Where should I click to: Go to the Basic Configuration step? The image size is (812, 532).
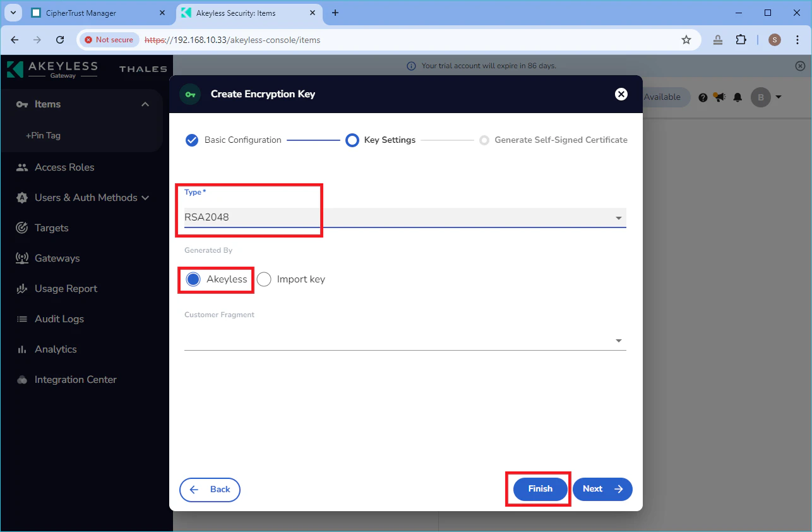tap(234, 140)
